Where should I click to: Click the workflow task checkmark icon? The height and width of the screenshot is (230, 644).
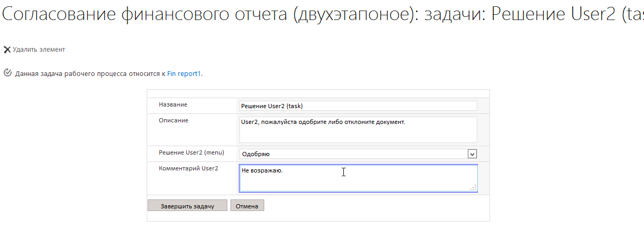point(7,73)
